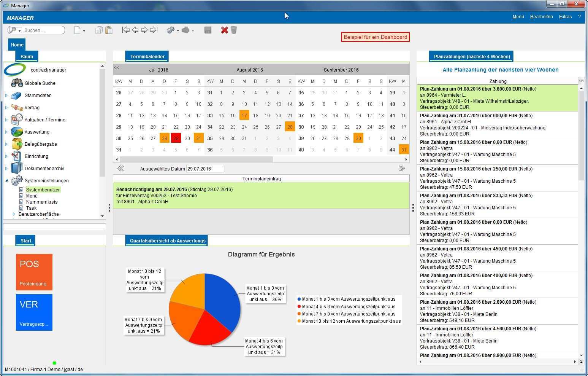588x376 pixels.
Task: Open the new document dropdown arrow
Action: (84, 31)
